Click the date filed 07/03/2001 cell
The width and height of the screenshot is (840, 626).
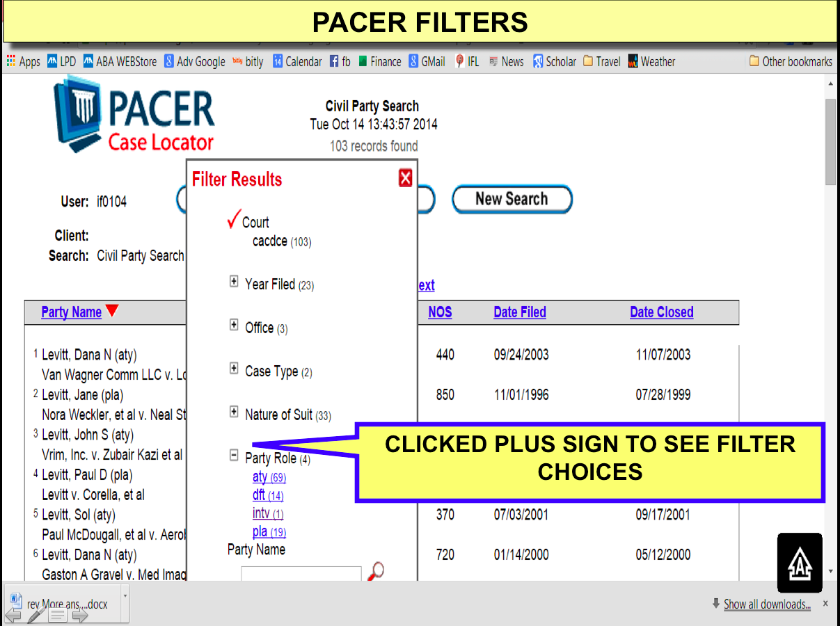coord(521,515)
